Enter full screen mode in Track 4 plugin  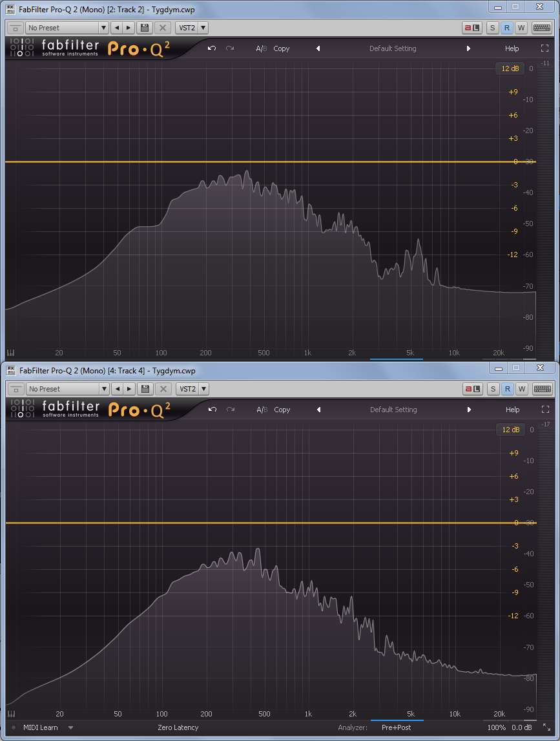pyautogui.click(x=545, y=409)
